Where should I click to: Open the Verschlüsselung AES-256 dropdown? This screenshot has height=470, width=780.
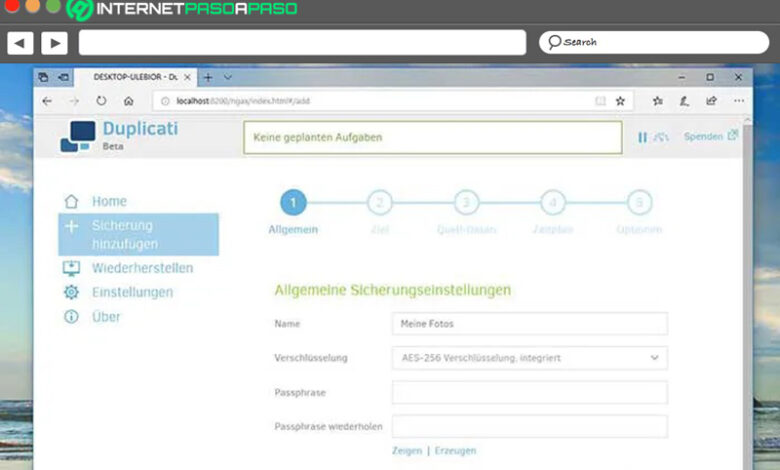click(530, 358)
